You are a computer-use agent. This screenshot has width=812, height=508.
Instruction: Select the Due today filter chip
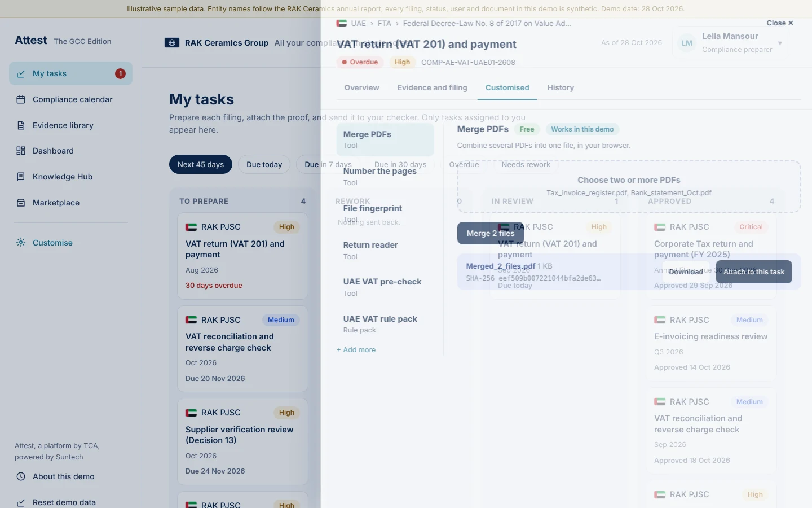click(x=264, y=164)
